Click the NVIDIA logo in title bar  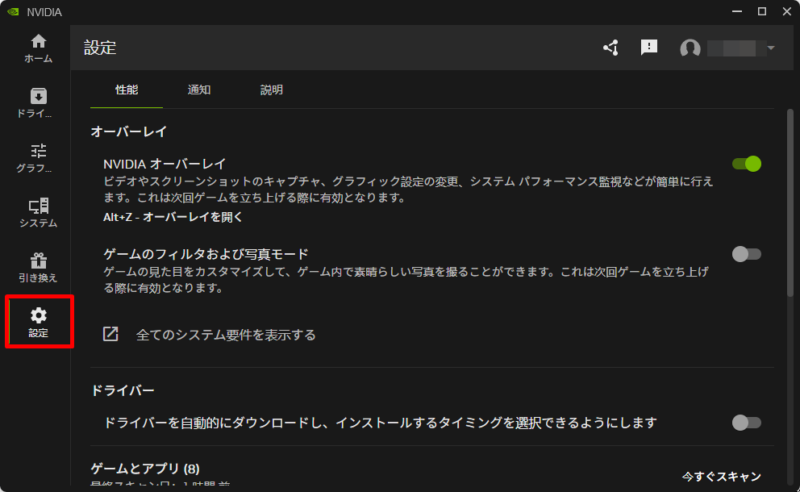tap(13, 12)
